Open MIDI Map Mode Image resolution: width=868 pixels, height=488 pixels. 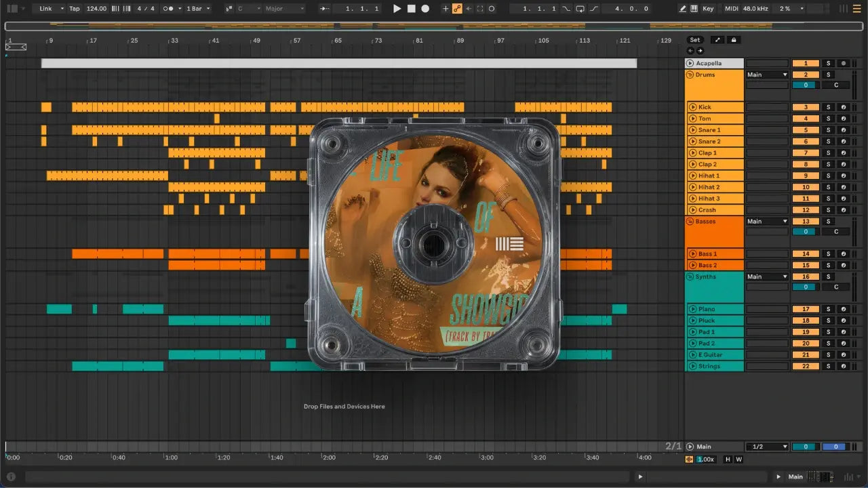click(x=731, y=9)
